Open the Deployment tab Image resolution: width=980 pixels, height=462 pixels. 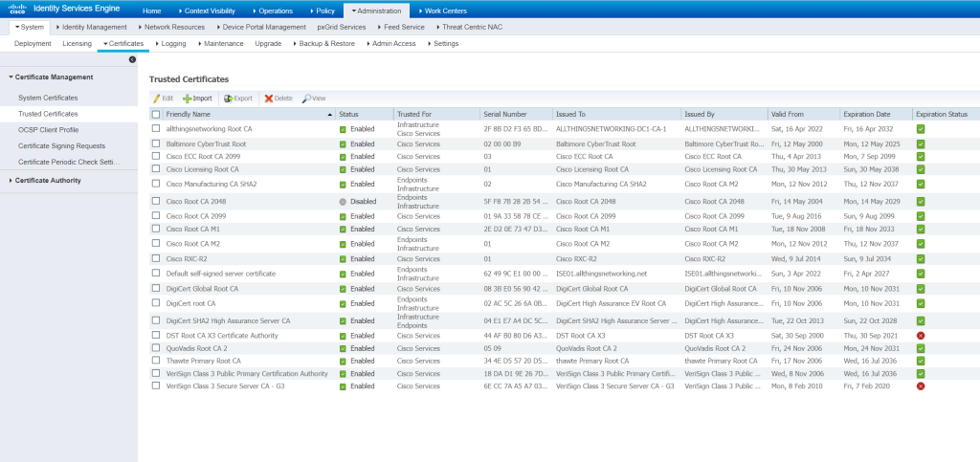coord(33,44)
